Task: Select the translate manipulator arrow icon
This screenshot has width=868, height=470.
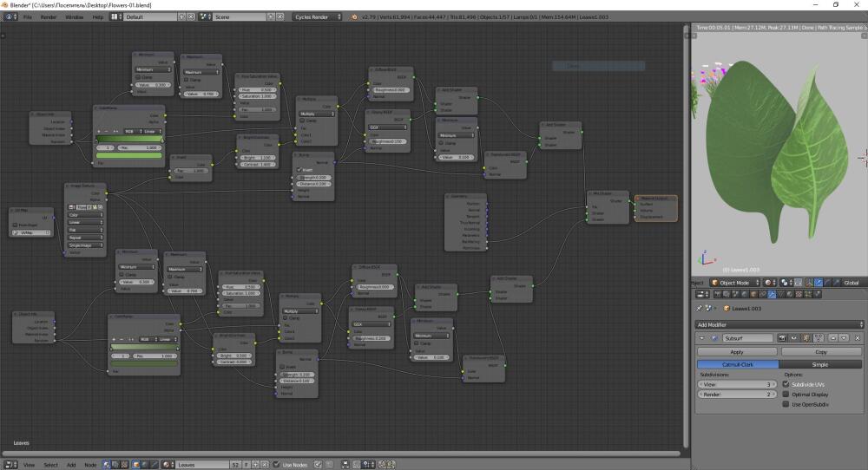Action: [819, 283]
